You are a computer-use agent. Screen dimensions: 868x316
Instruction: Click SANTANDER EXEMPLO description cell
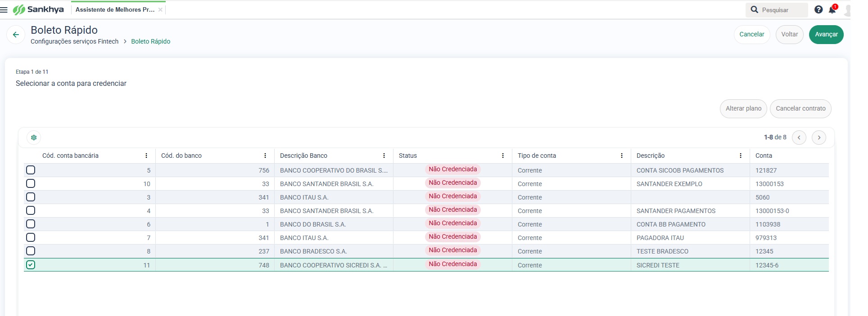[x=690, y=184]
